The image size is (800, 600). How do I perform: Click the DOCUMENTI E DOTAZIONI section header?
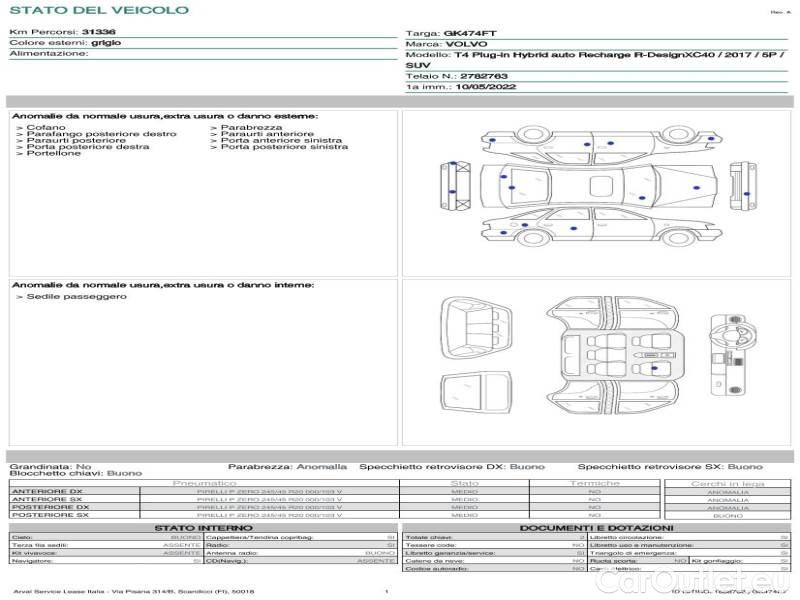tap(596, 528)
